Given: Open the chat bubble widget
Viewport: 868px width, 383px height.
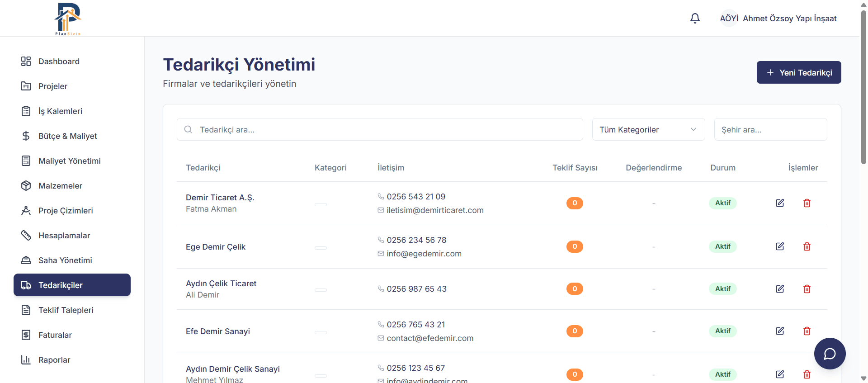Looking at the screenshot, I should [x=830, y=354].
